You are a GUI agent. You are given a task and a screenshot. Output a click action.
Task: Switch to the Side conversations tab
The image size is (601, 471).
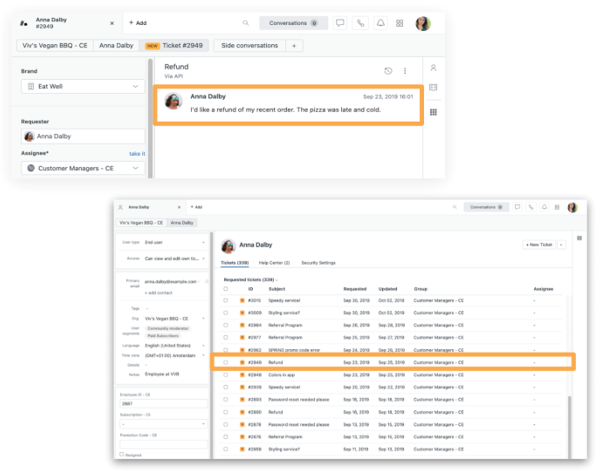[x=250, y=46]
